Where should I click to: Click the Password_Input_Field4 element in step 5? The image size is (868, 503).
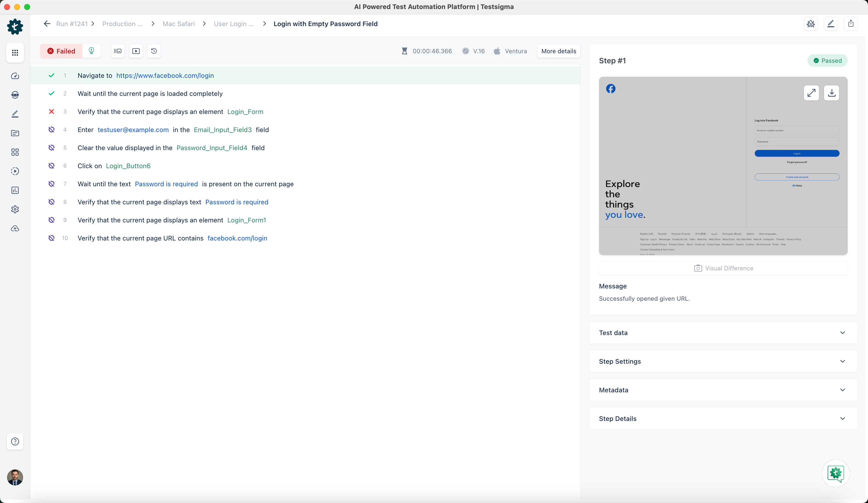(x=212, y=148)
